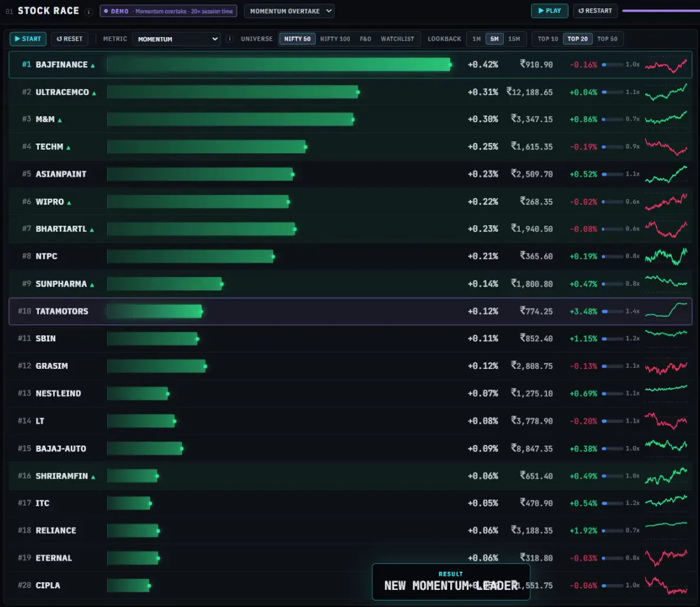
Task: Select the LT row name
Action: tap(39, 421)
